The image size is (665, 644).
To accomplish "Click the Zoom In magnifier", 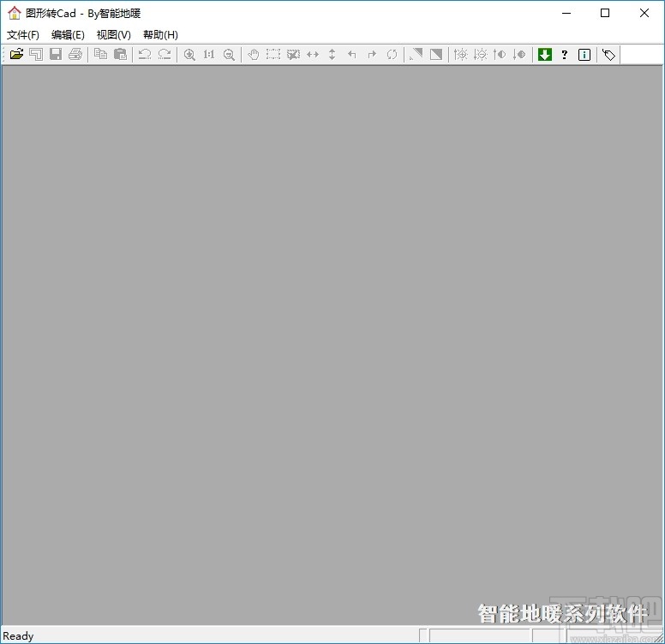I will [x=189, y=54].
